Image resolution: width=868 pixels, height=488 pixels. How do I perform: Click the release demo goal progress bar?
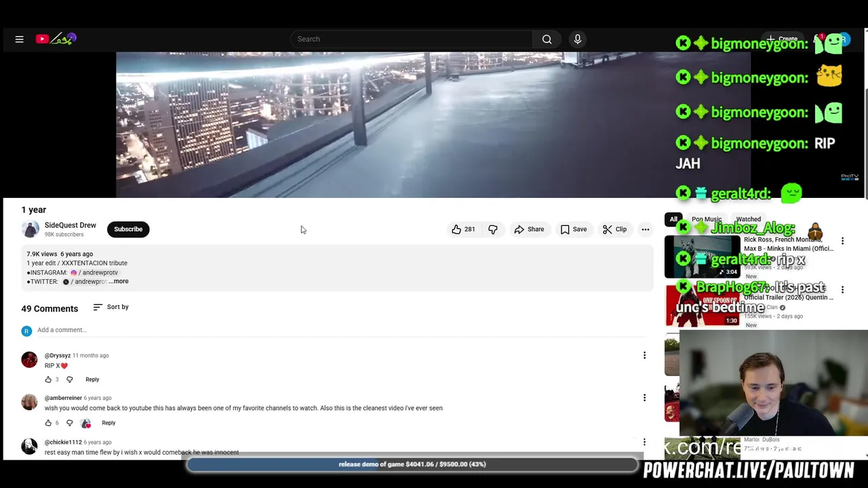pyautogui.click(x=412, y=464)
